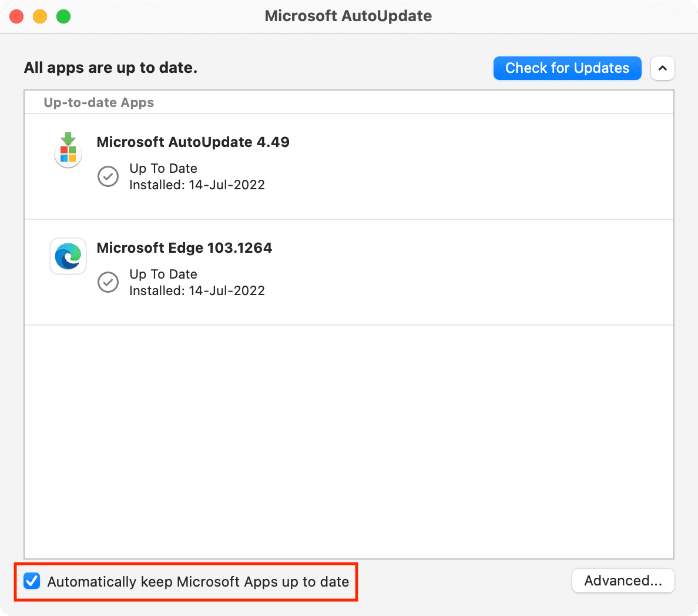Viewport: 698px width, 616px height.
Task: Click 'Automatically keep Microsoft Apps up to date' label
Action: (198, 582)
